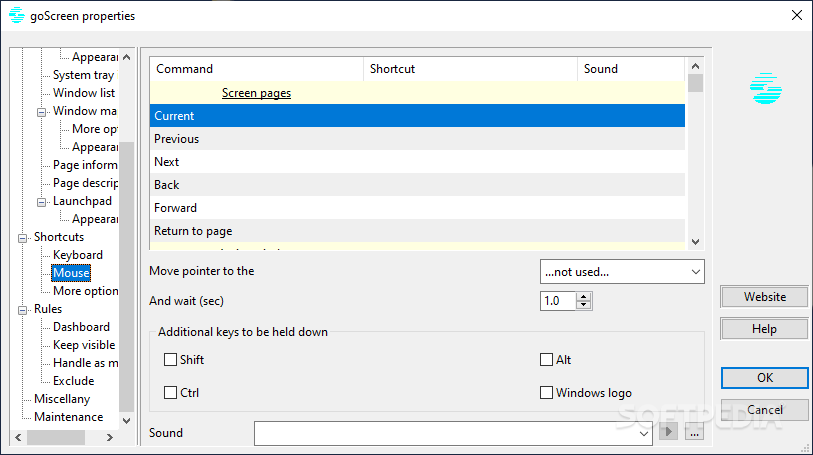
Task: Play the selected sound preview button
Action: tap(668, 431)
